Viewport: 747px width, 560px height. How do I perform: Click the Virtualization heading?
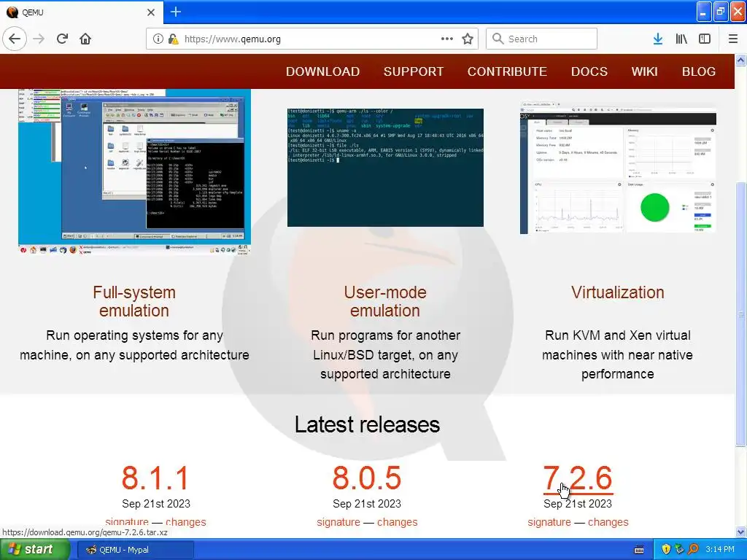point(618,292)
